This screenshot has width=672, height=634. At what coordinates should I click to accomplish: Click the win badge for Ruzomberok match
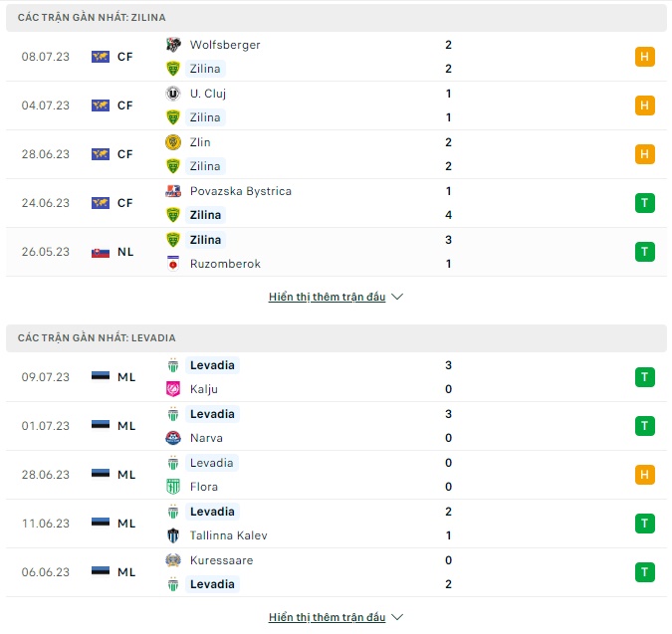point(644,252)
